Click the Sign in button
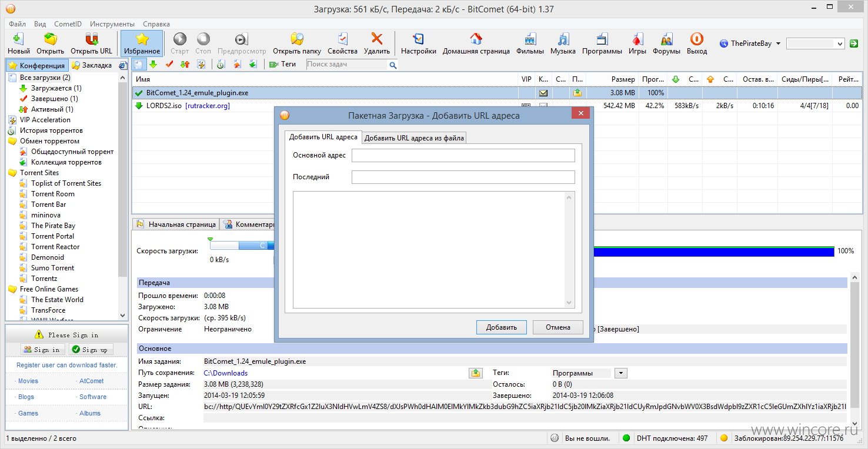 42,349
